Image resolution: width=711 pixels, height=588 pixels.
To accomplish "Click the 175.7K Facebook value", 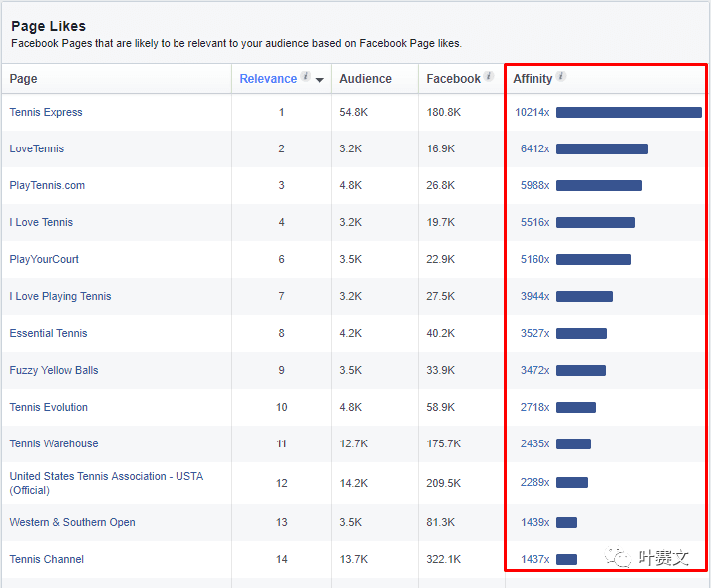I will click(444, 443).
